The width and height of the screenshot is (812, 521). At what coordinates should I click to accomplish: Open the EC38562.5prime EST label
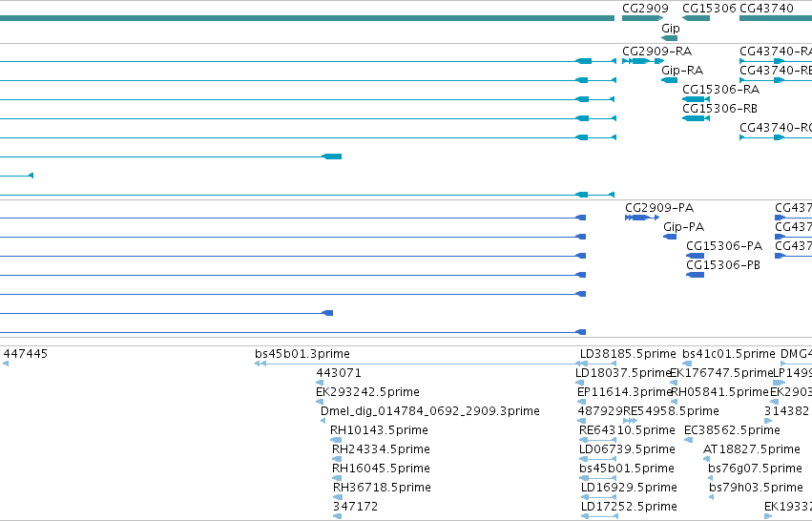pyautogui.click(x=732, y=430)
